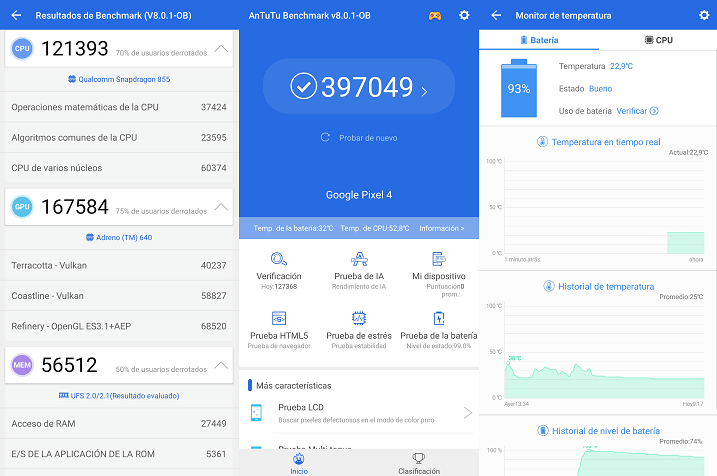The width and height of the screenshot is (717, 476).
Task: Tap the game controller icon in header
Action: 435,16
